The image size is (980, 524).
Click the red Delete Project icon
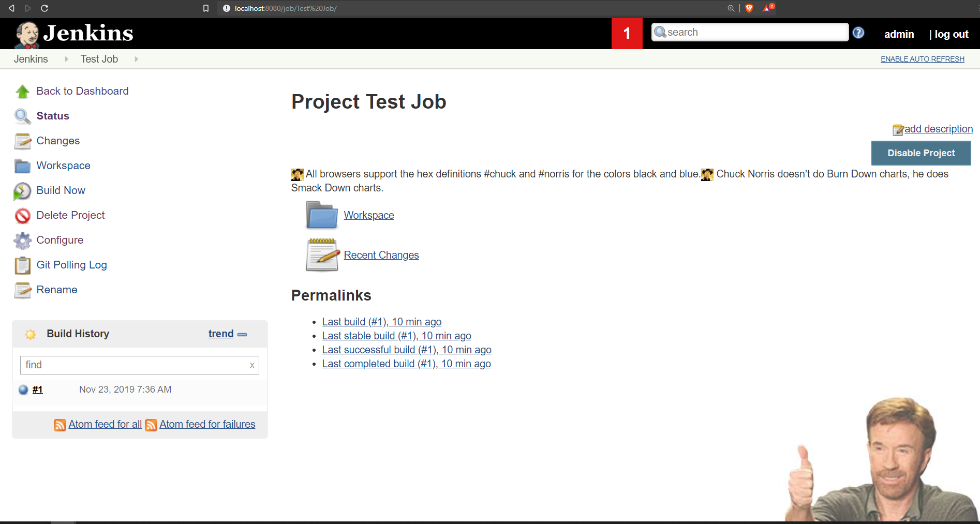tap(22, 216)
